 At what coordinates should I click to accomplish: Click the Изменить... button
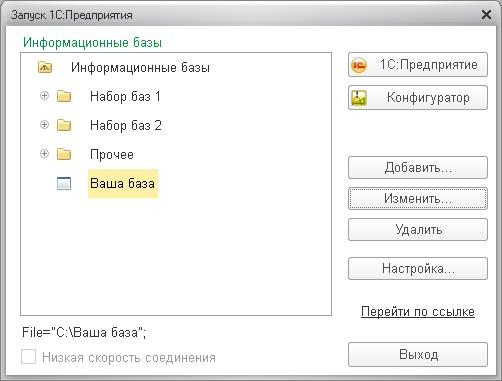pos(418,198)
